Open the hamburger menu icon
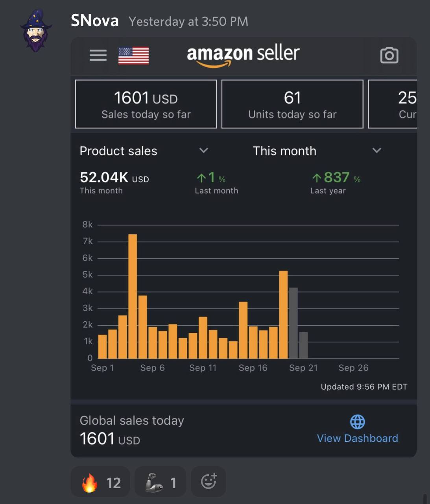Viewport: 430px width, 504px height. pyautogui.click(x=98, y=55)
